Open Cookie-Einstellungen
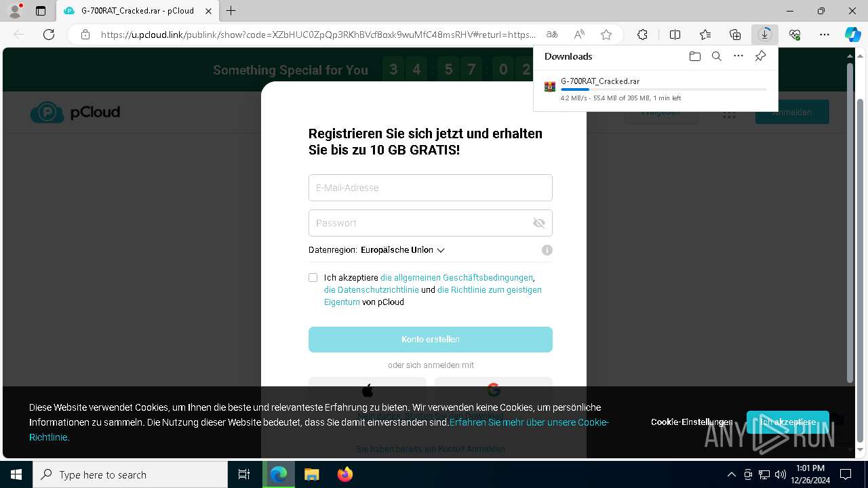This screenshot has width=868, height=488. (x=692, y=422)
